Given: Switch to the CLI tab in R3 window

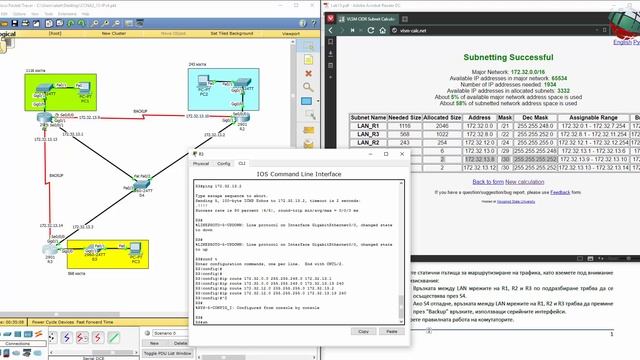Looking at the screenshot, I should [x=242, y=163].
